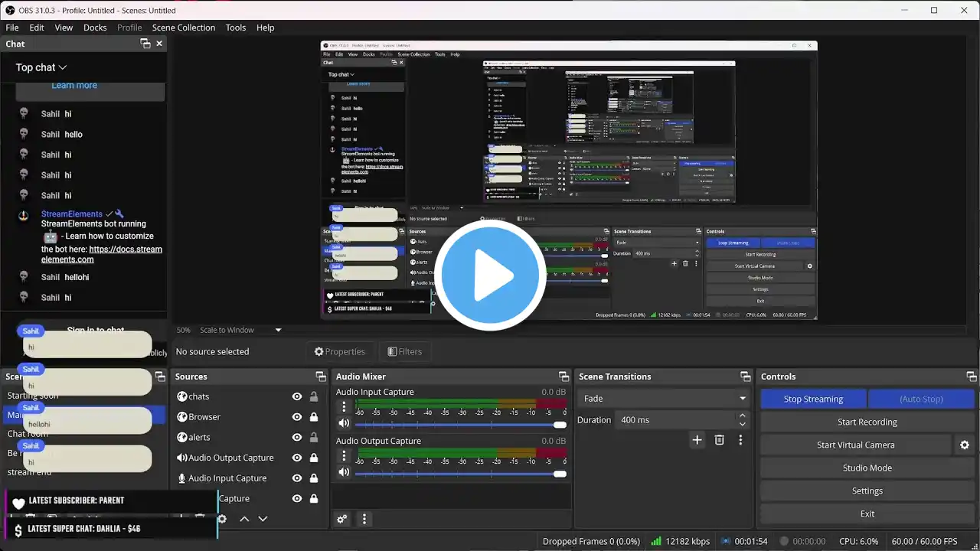Viewport: 980px width, 551px height.
Task: Open the Fade transition dropdown
Action: 664,398
